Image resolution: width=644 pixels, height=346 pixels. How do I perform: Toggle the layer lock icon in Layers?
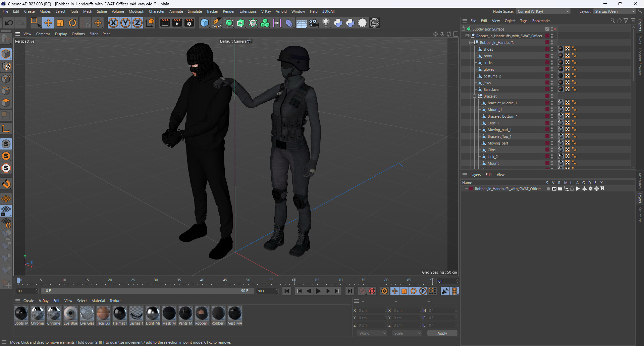coord(572,189)
